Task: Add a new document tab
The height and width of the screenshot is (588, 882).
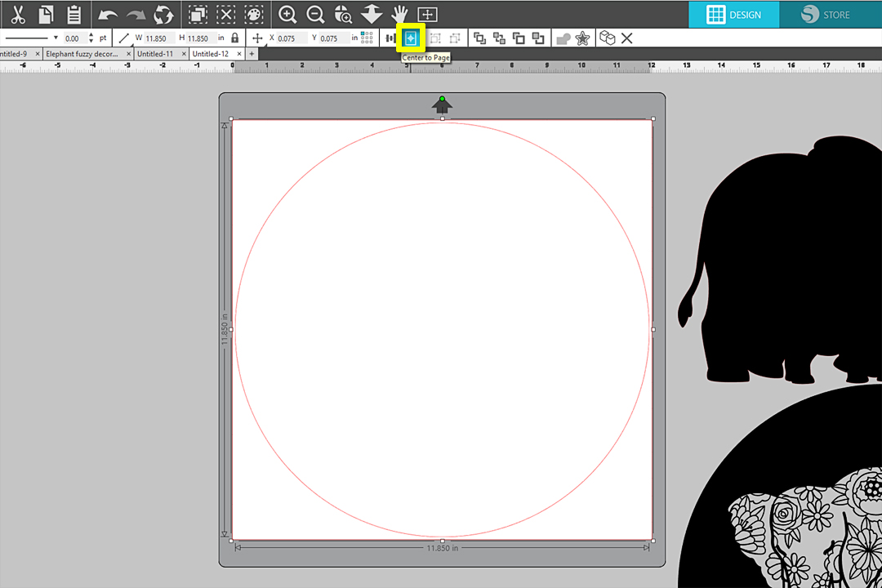Action: (252, 54)
